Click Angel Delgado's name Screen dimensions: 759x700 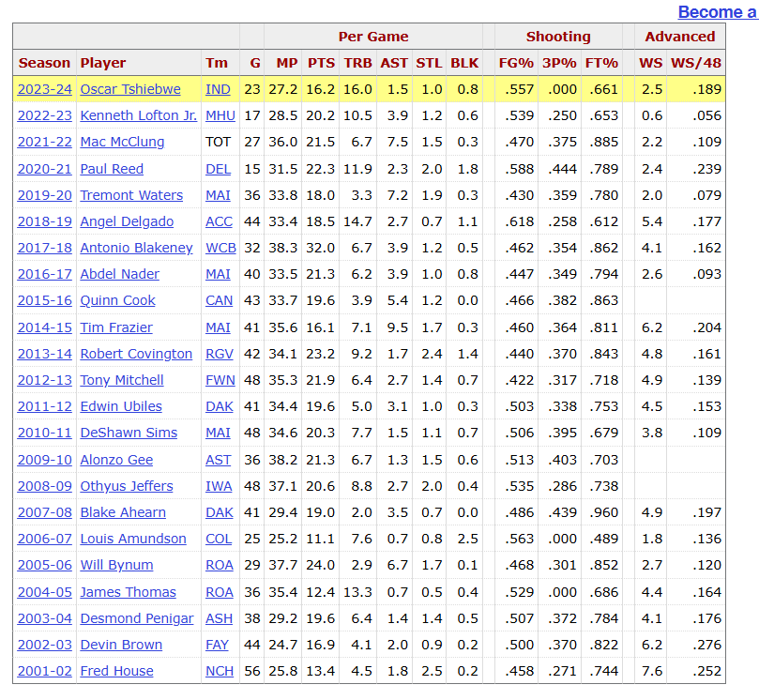tap(127, 221)
